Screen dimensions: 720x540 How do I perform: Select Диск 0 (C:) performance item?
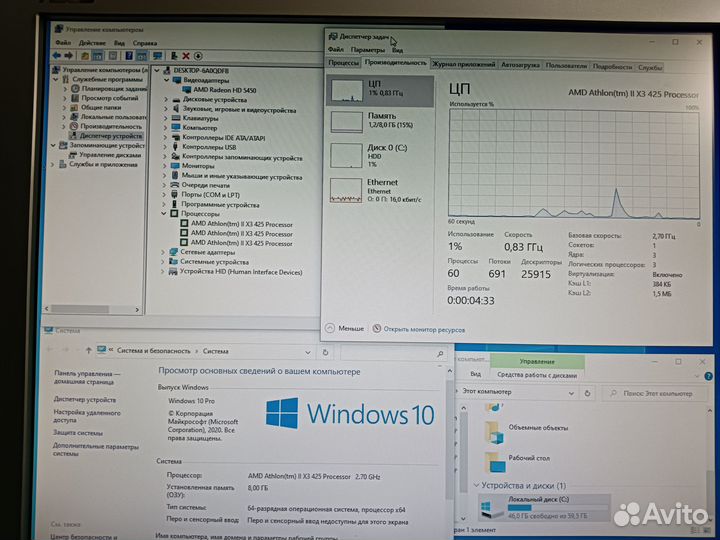point(379,156)
